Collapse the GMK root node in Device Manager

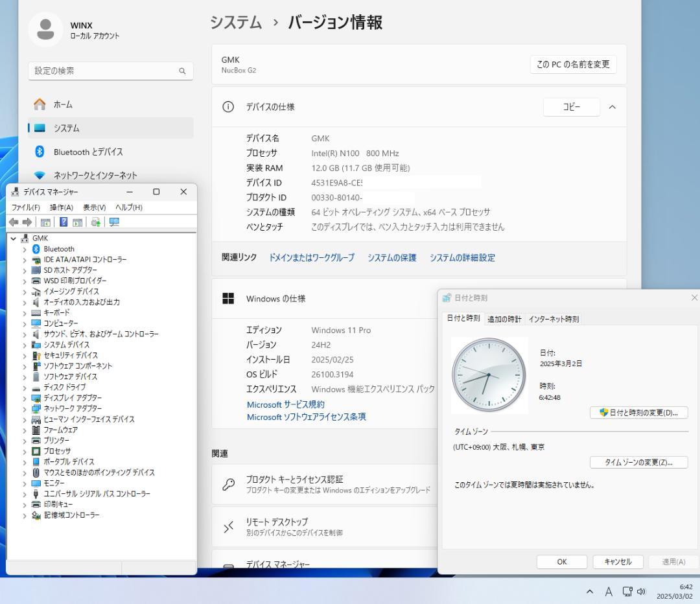(x=13, y=238)
